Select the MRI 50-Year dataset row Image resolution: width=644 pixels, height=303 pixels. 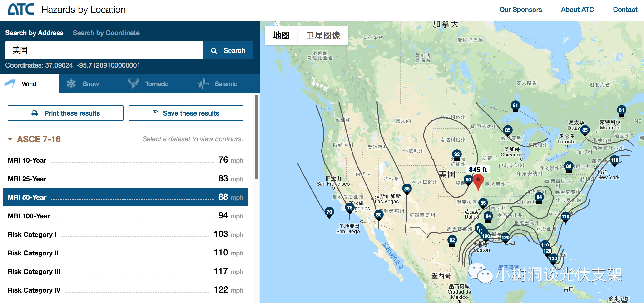point(125,197)
